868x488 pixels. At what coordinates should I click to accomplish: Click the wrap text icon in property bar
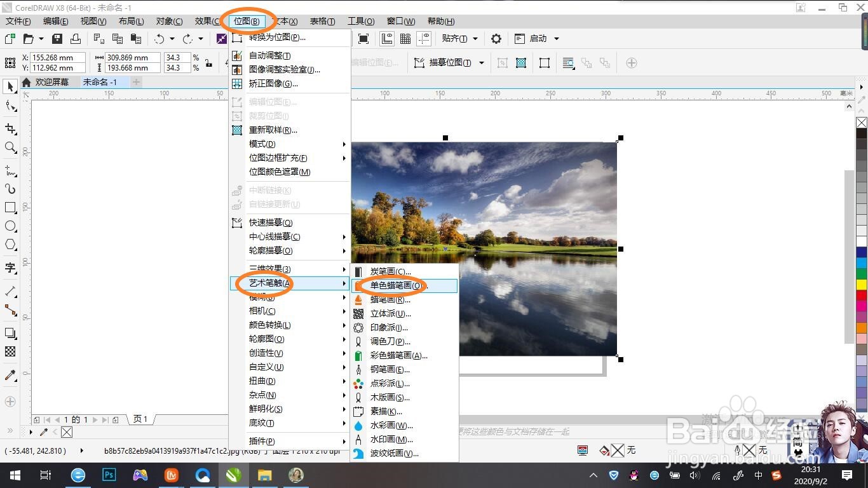click(569, 63)
